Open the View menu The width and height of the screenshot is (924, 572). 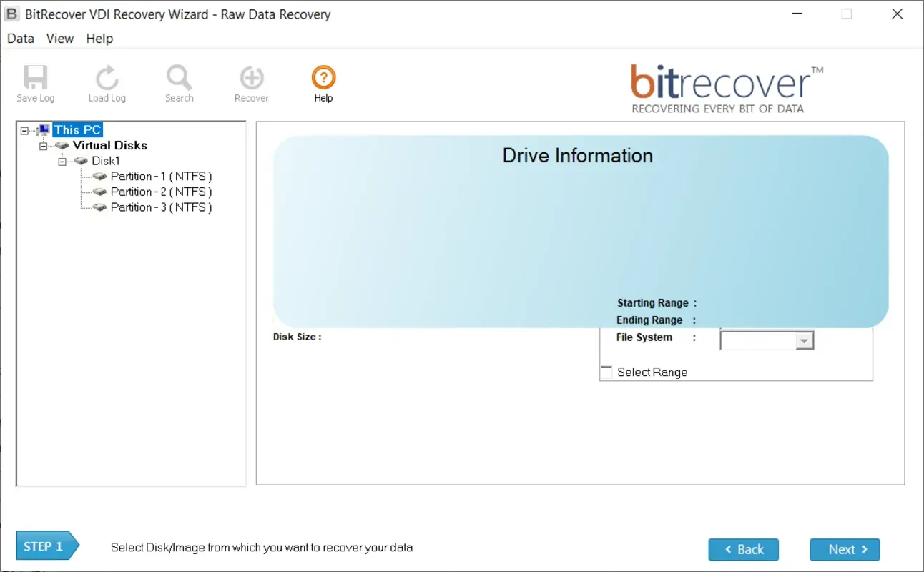click(59, 38)
